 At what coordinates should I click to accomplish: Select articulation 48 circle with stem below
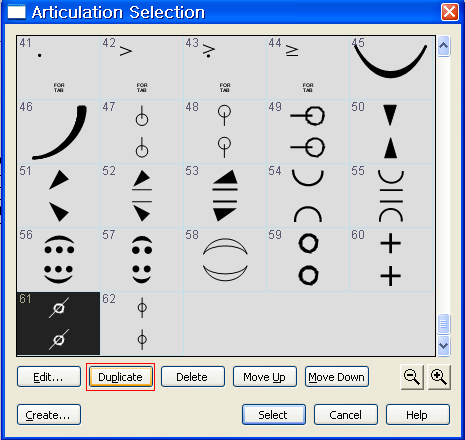click(x=225, y=132)
